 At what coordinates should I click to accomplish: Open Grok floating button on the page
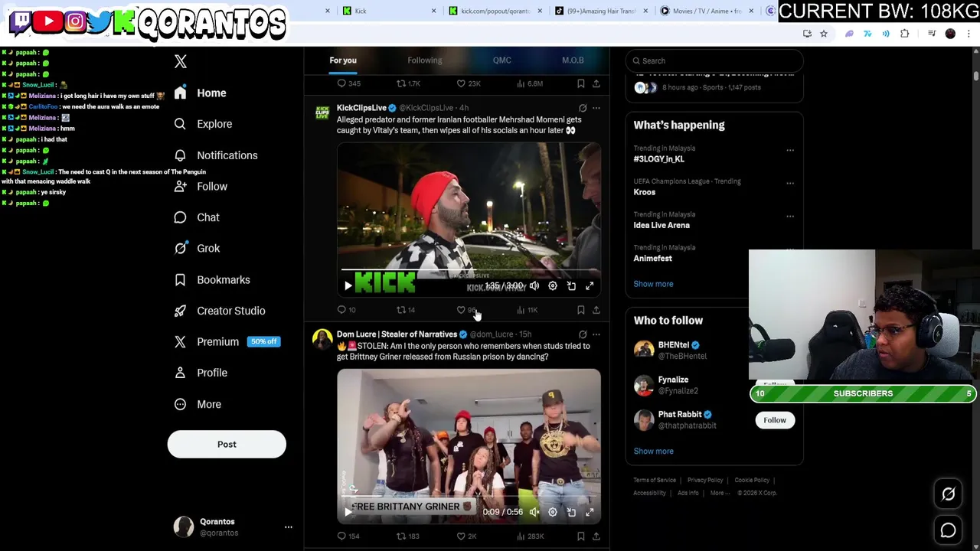point(948,494)
